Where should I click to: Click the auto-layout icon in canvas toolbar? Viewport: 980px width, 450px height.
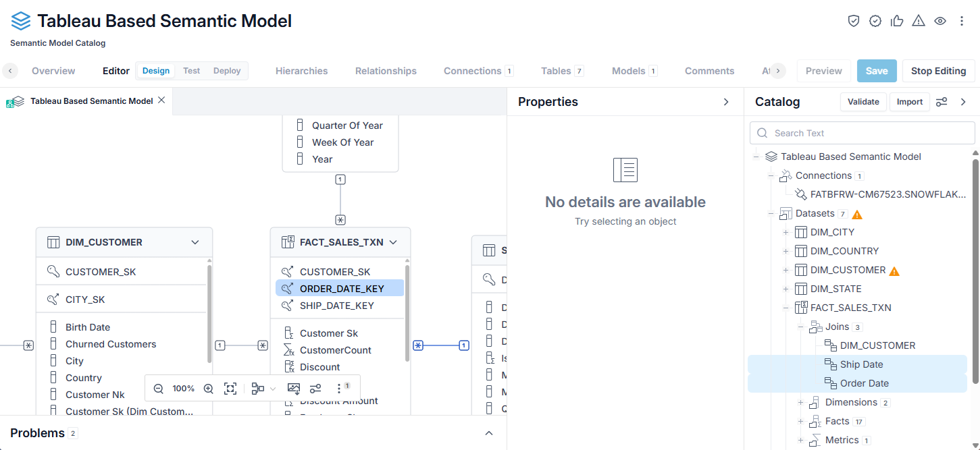[x=257, y=389]
